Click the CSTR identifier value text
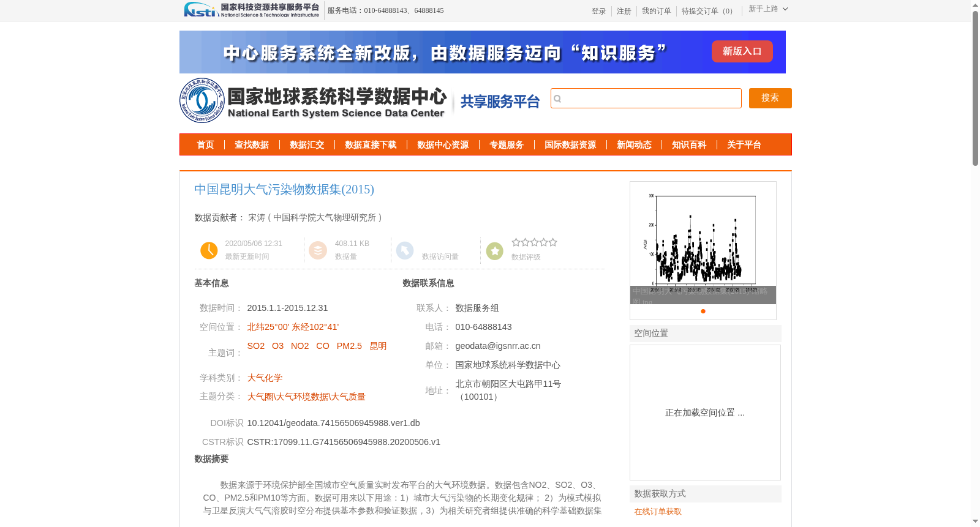This screenshot has width=980, height=527. click(x=344, y=442)
